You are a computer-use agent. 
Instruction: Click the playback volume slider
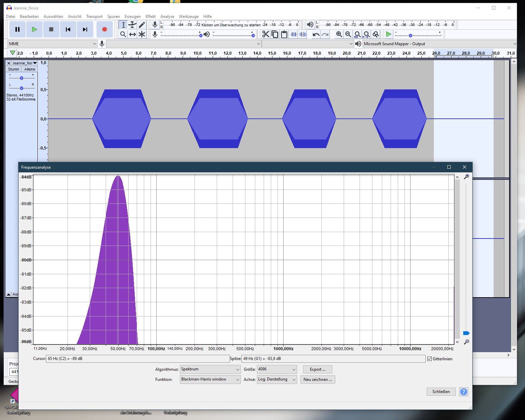pos(234,34)
